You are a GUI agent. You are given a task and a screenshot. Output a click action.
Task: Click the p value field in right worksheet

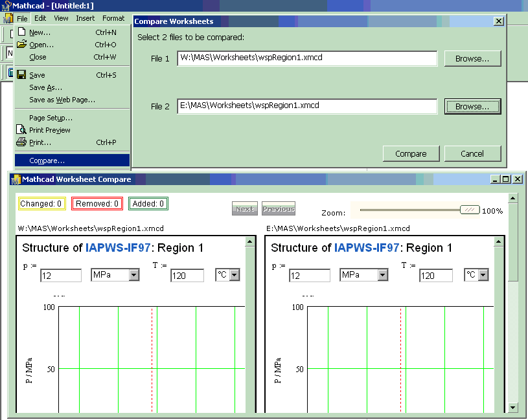click(310, 276)
